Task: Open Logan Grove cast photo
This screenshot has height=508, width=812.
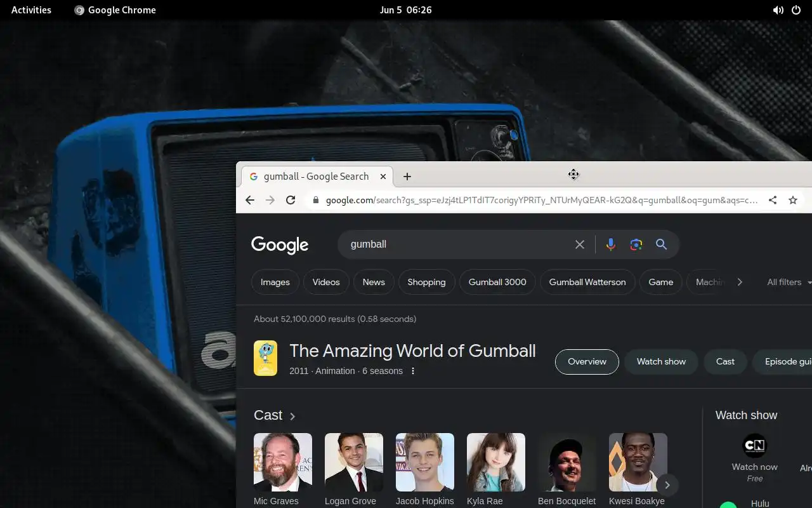Action: pos(354,462)
